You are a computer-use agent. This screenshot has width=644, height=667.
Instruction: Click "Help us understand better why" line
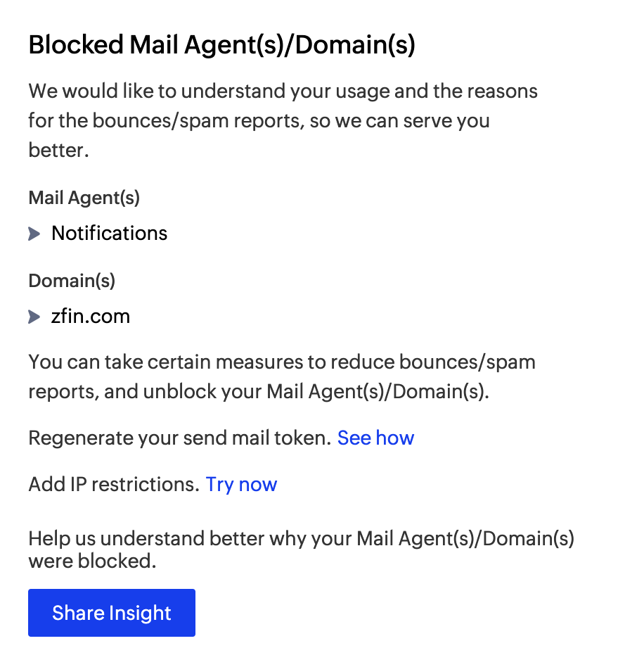(301, 540)
